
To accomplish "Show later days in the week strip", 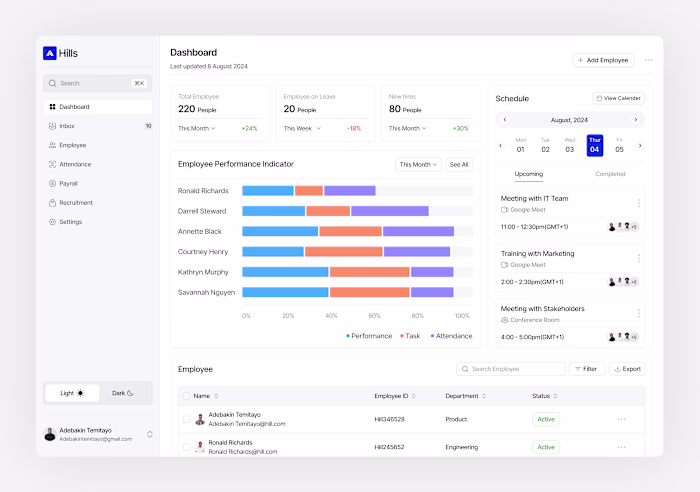I will [x=640, y=146].
